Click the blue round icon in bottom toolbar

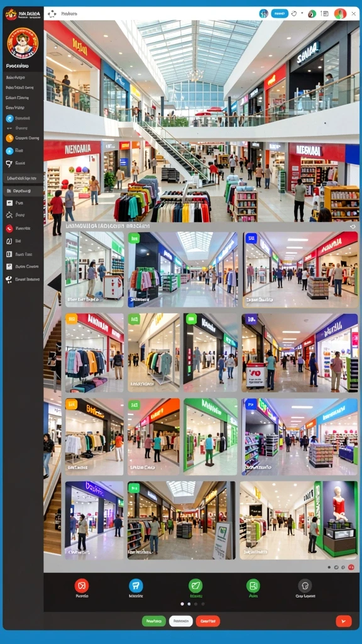(136, 586)
